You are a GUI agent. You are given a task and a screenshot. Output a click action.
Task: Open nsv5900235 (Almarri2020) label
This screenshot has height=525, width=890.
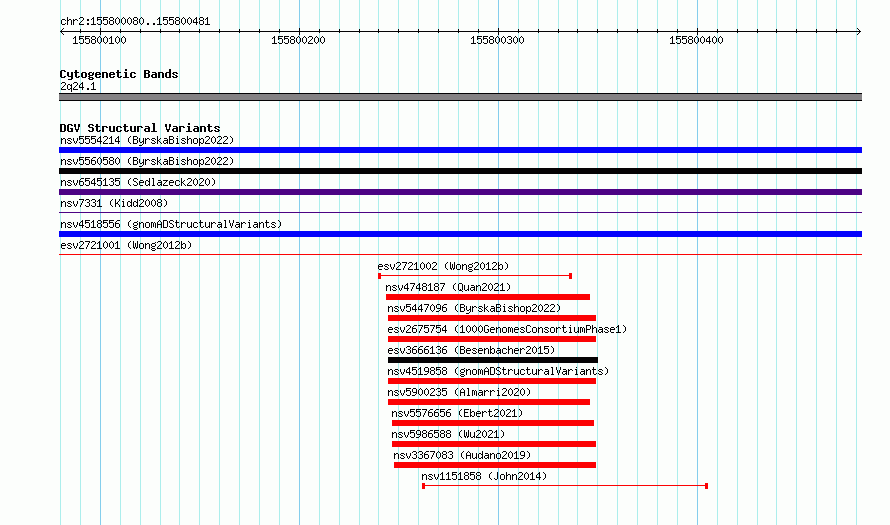point(459,392)
